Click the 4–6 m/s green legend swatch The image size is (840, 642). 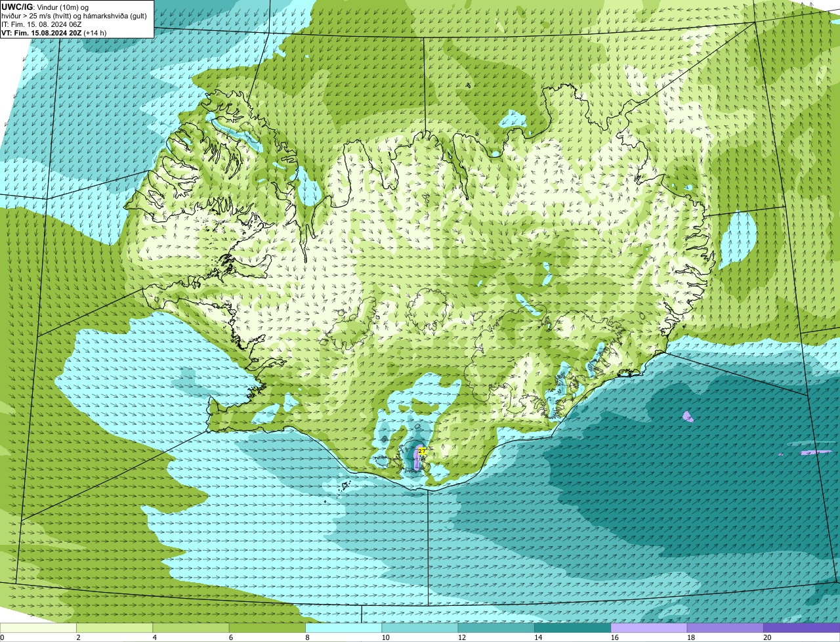(x=191, y=628)
